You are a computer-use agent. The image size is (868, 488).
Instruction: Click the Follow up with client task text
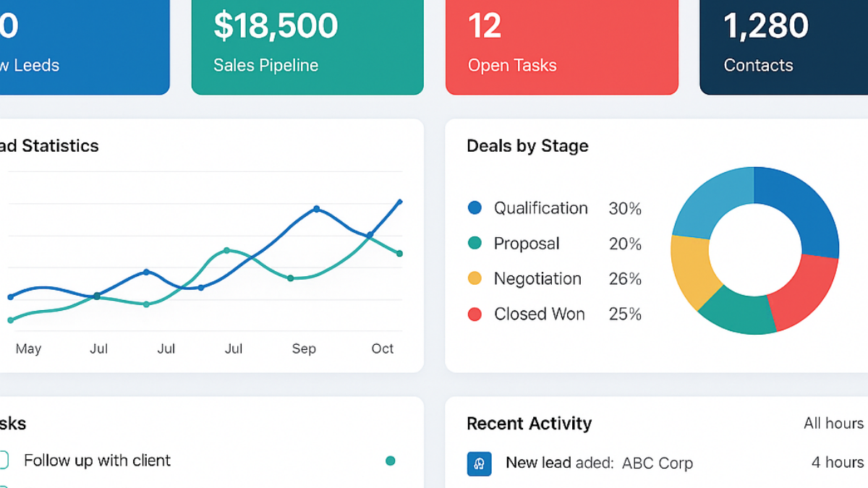97,461
